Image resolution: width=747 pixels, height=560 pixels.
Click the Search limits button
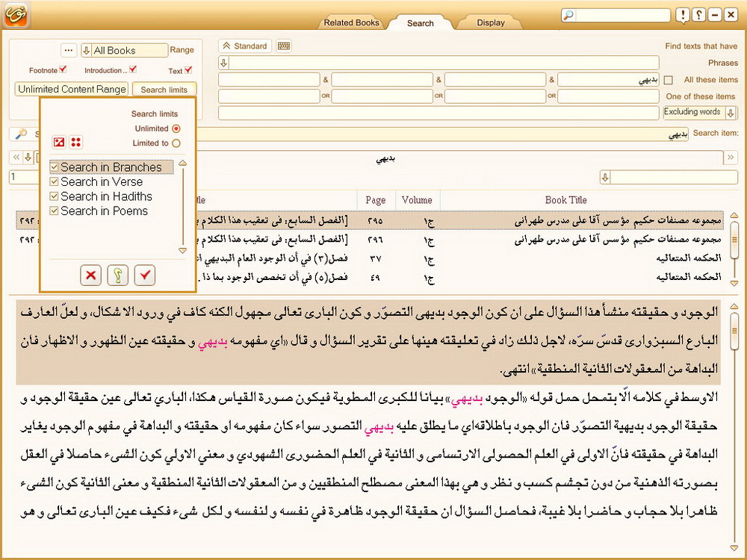(x=164, y=90)
